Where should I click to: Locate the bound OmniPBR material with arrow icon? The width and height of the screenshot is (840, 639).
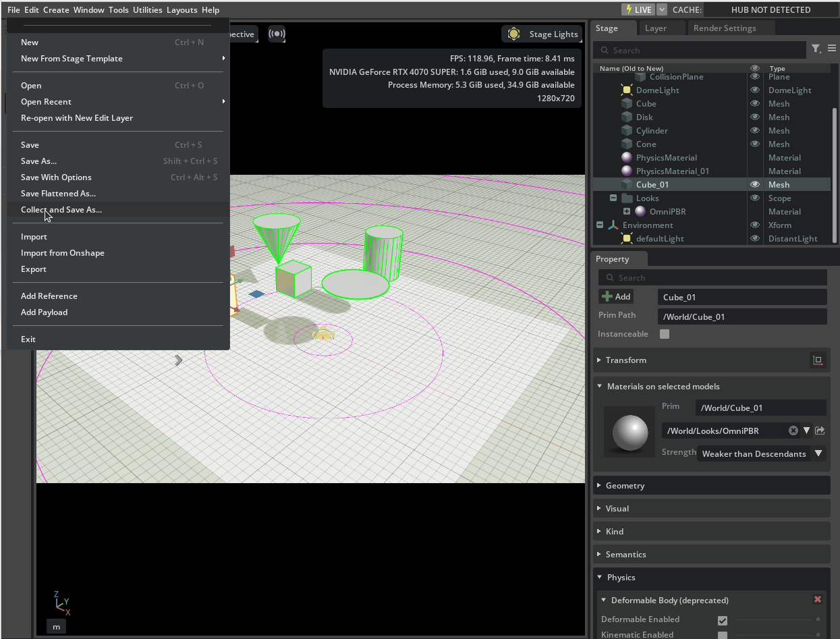point(820,430)
